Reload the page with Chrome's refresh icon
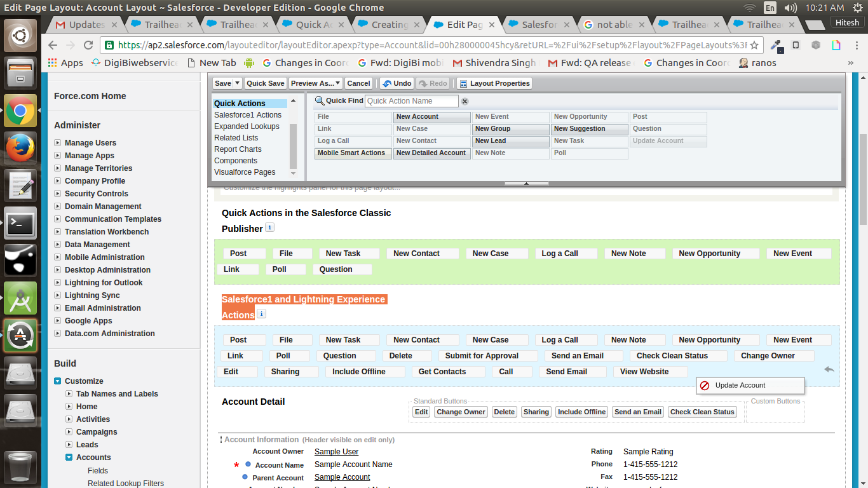868x488 pixels. tap(88, 45)
